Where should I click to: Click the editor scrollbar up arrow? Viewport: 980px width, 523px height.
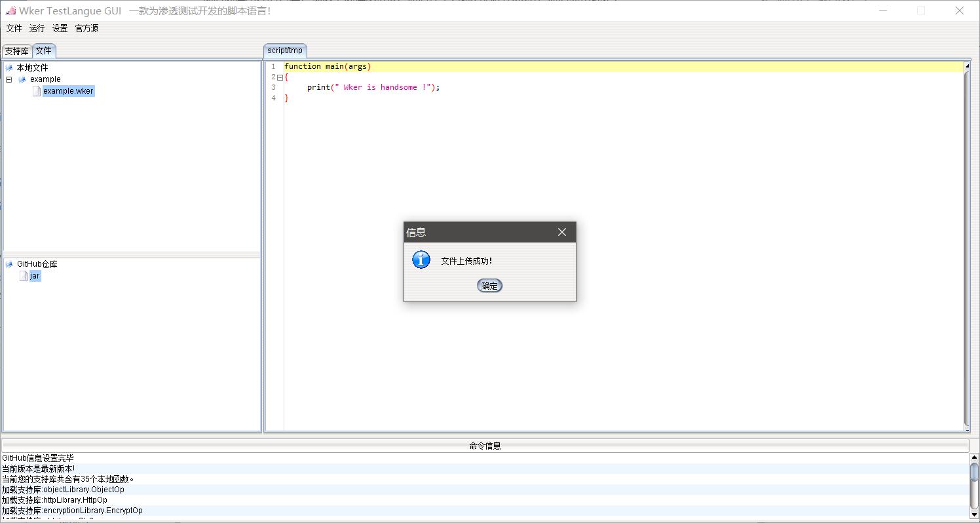pyautogui.click(x=967, y=66)
